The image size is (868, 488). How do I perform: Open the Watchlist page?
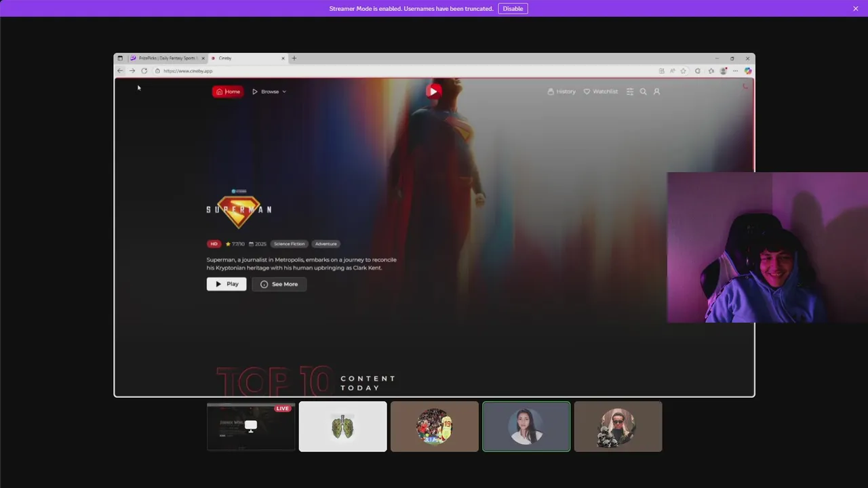601,91
